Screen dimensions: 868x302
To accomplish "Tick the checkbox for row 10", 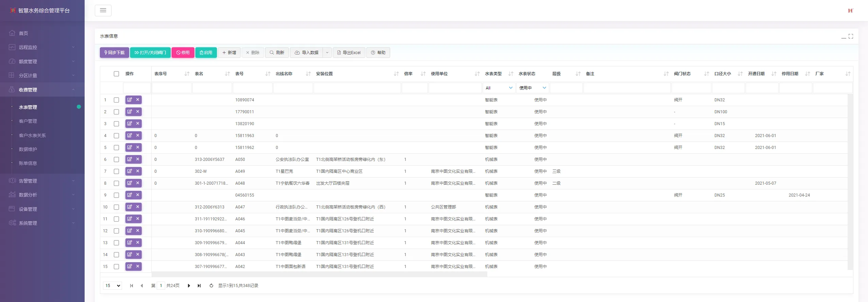I will click(116, 207).
